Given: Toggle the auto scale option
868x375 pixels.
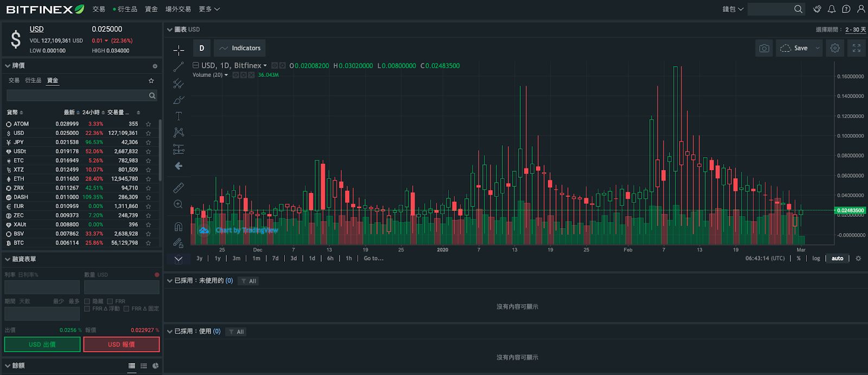Looking at the screenshot, I should tap(838, 258).
